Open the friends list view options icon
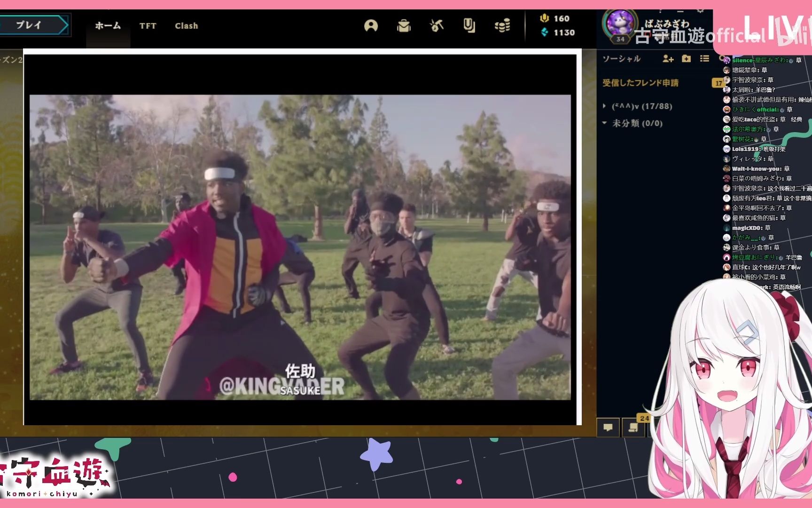The image size is (812, 508). click(x=704, y=59)
